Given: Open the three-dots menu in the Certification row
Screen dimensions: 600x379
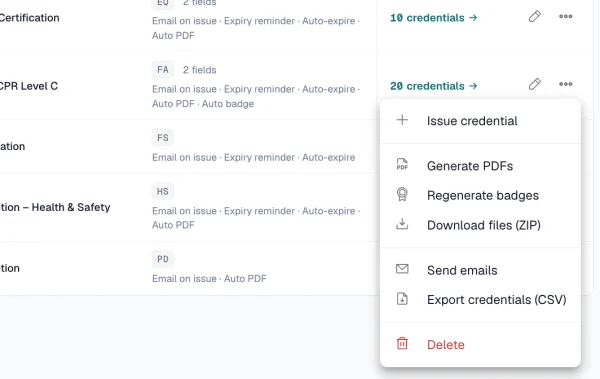Looking at the screenshot, I should tap(566, 16).
